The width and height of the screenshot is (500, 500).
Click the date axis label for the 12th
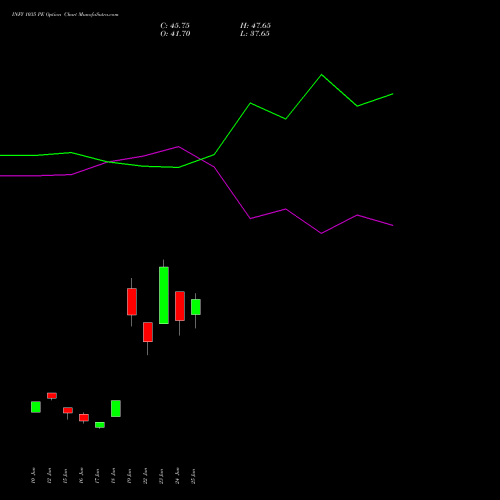tap(49, 476)
